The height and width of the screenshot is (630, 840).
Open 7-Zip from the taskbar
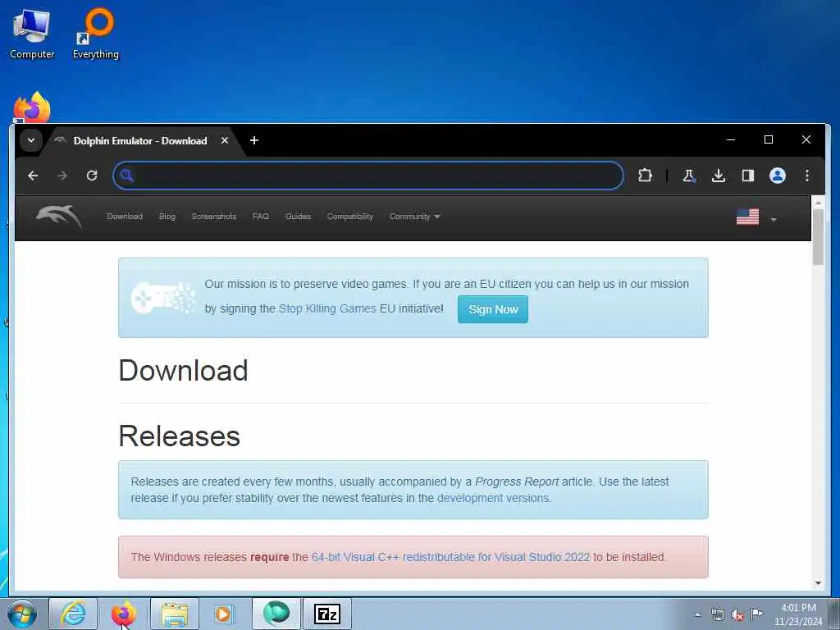pos(327,614)
